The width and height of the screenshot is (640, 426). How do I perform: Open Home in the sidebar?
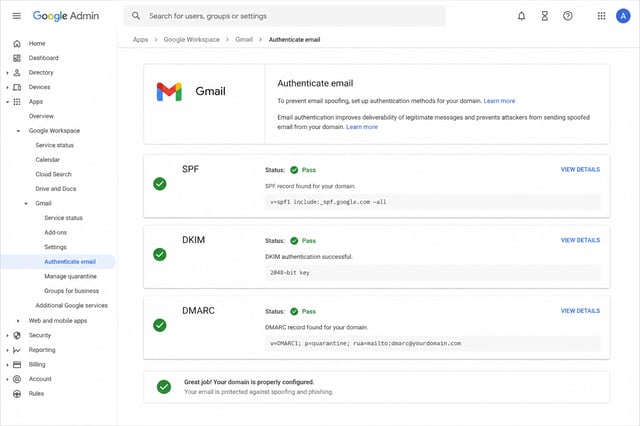point(37,43)
